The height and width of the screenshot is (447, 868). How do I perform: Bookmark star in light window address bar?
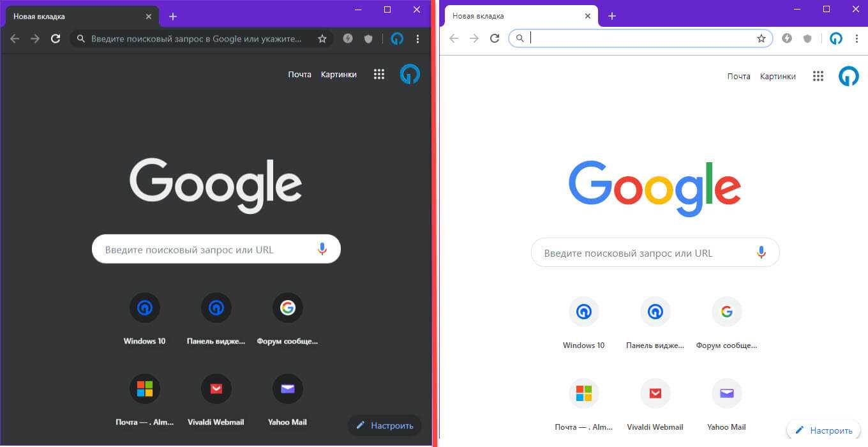(x=761, y=38)
